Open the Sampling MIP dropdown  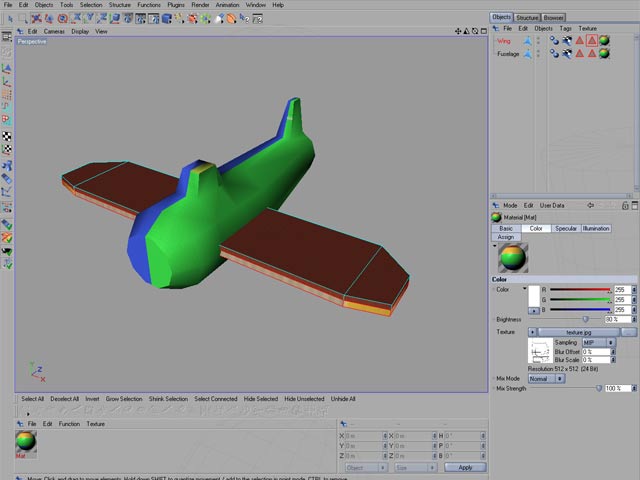pos(598,342)
